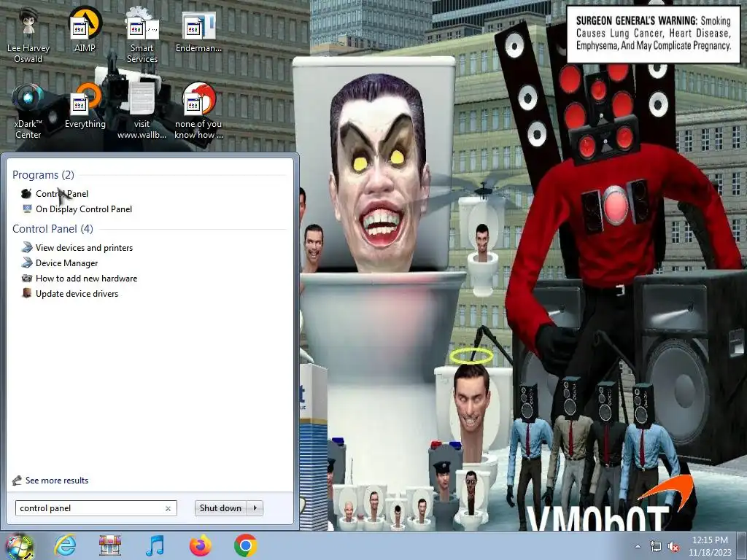Open View devices and printers result

point(85,248)
